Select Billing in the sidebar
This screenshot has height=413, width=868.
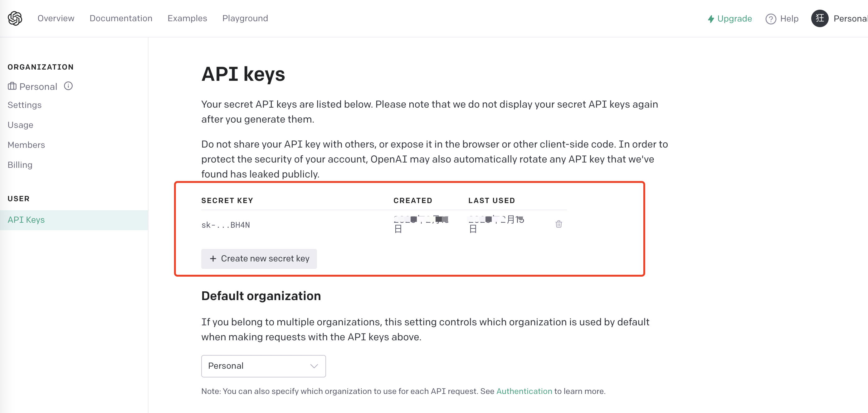pyautogui.click(x=20, y=165)
